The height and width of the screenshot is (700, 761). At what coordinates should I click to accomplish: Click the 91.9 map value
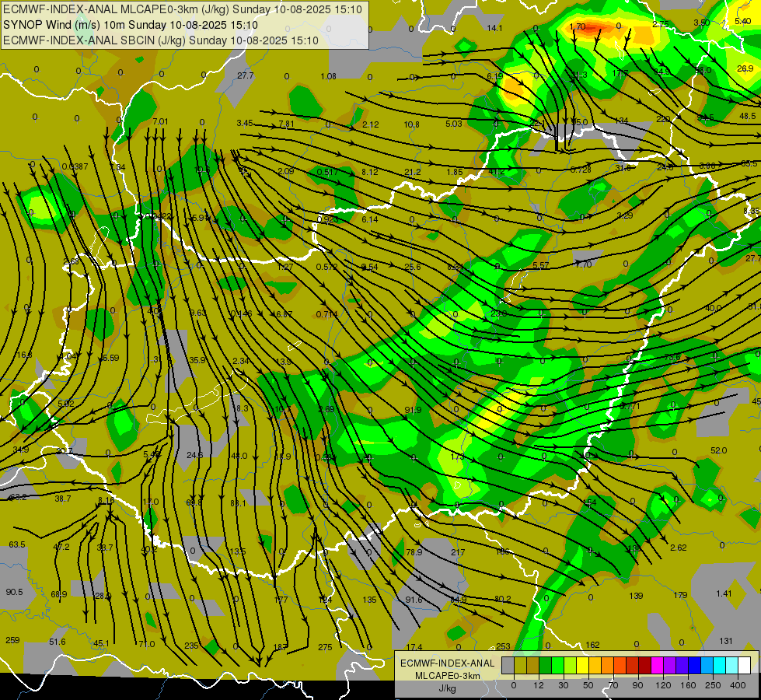[413, 410]
